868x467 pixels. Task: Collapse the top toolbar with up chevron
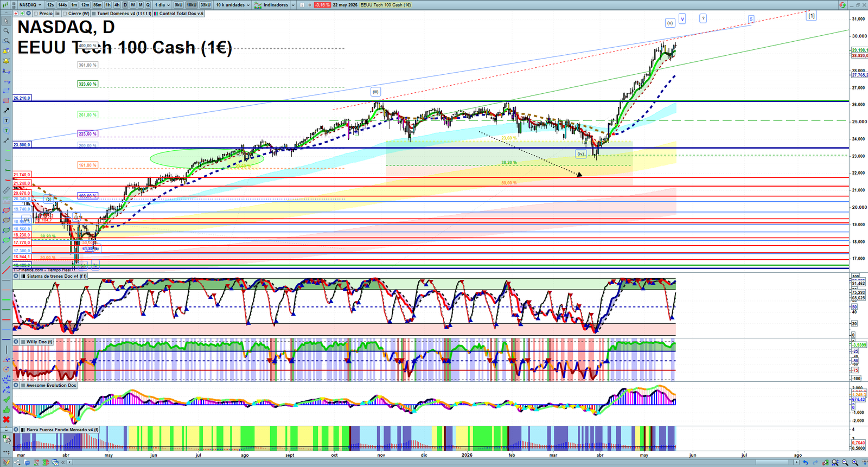pos(6,13)
